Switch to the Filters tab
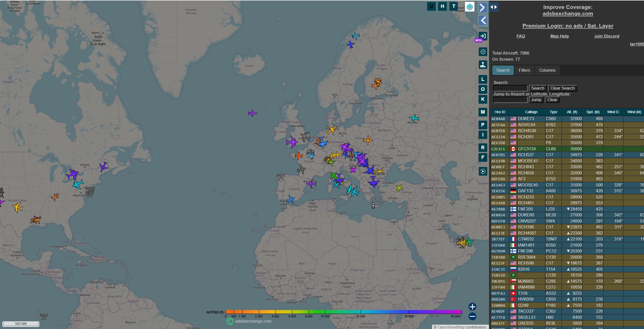Screen dimensions: 644x329 pos(524,70)
